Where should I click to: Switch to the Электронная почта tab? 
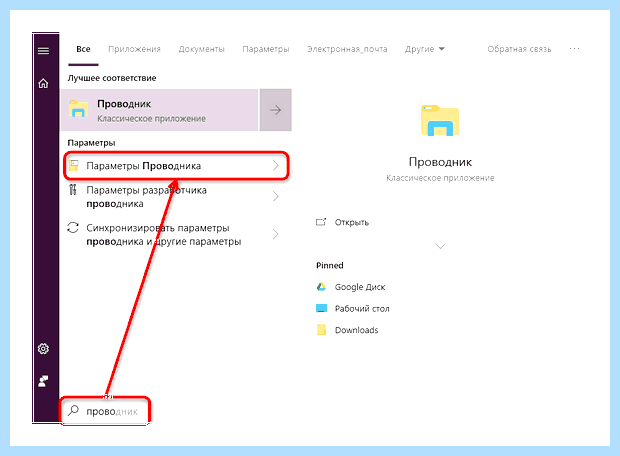pyautogui.click(x=347, y=49)
